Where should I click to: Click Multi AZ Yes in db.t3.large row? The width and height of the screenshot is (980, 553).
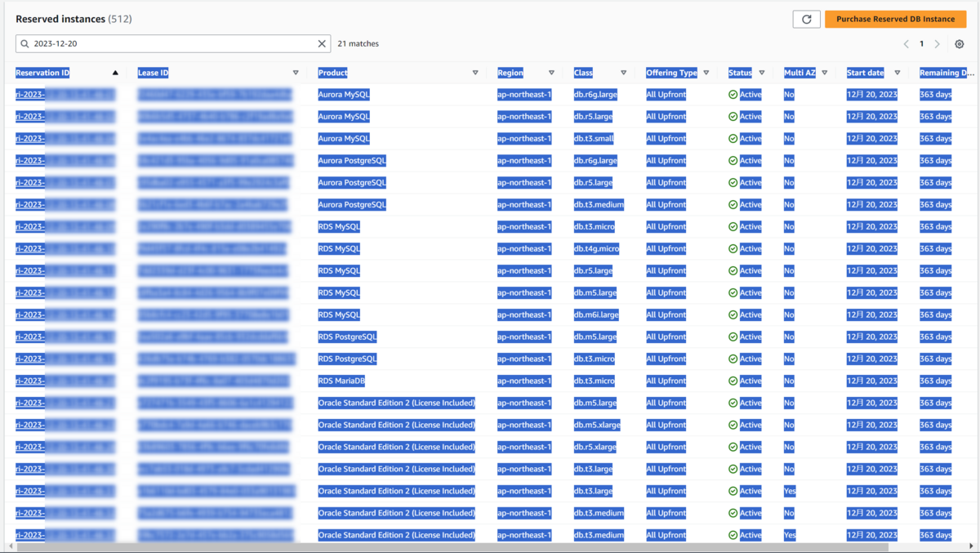(x=790, y=491)
